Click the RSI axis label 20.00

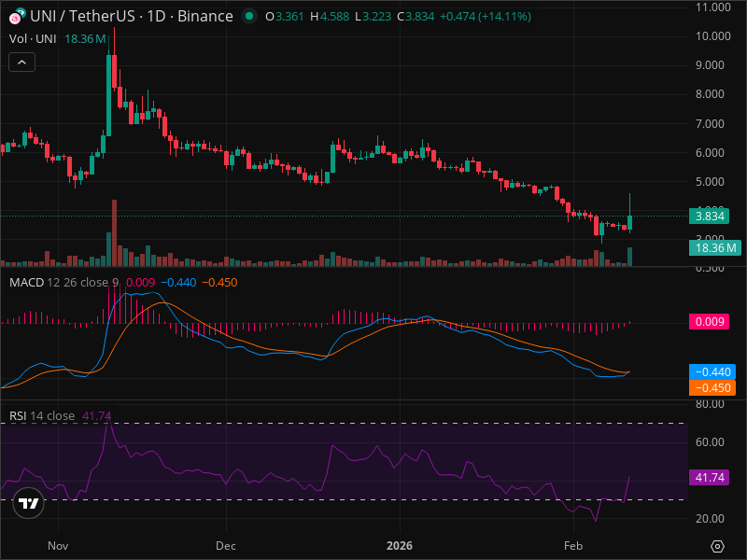click(710, 519)
